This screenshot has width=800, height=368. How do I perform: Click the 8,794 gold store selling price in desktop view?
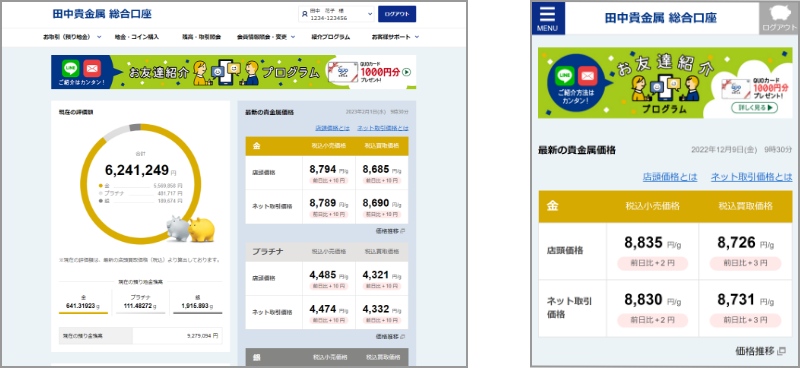point(323,169)
